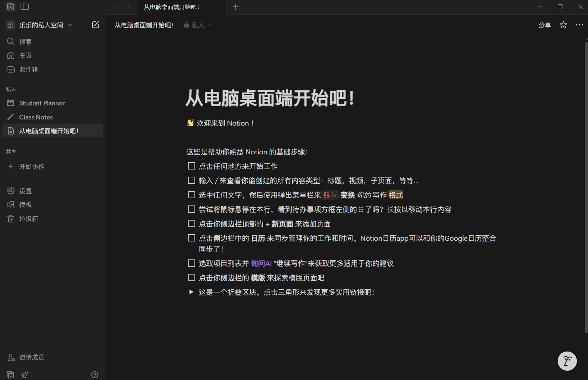Check the 输入 / 来查看 content types checkbox
588x380 pixels.
[192, 180]
